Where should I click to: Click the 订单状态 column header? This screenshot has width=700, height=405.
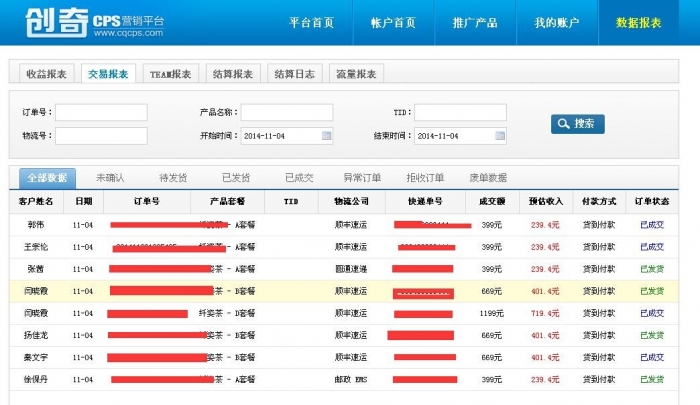click(652, 201)
